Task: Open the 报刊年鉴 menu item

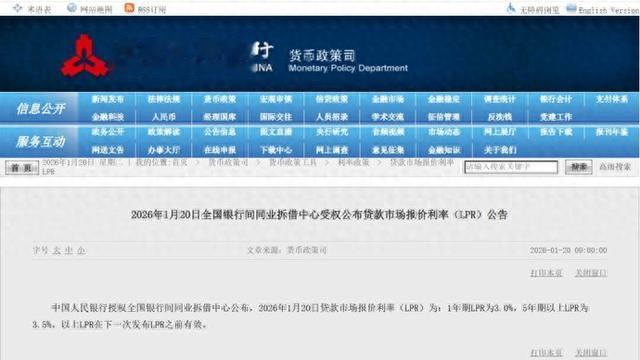Action: pyautogui.click(x=612, y=132)
